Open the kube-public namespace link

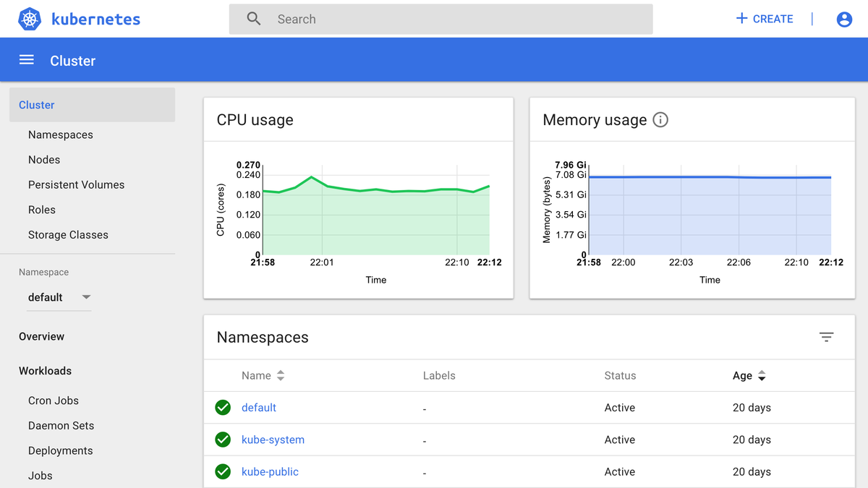(x=270, y=471)
